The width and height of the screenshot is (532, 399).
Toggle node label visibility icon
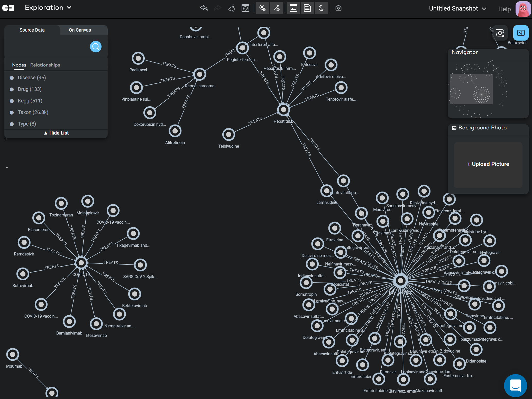(263, 8)
